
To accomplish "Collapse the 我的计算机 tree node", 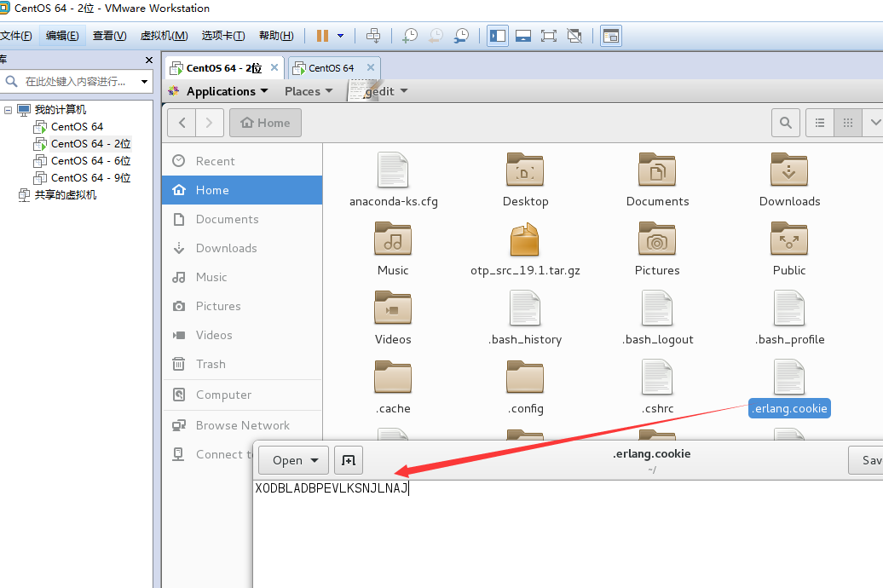I will pos(8,110).
